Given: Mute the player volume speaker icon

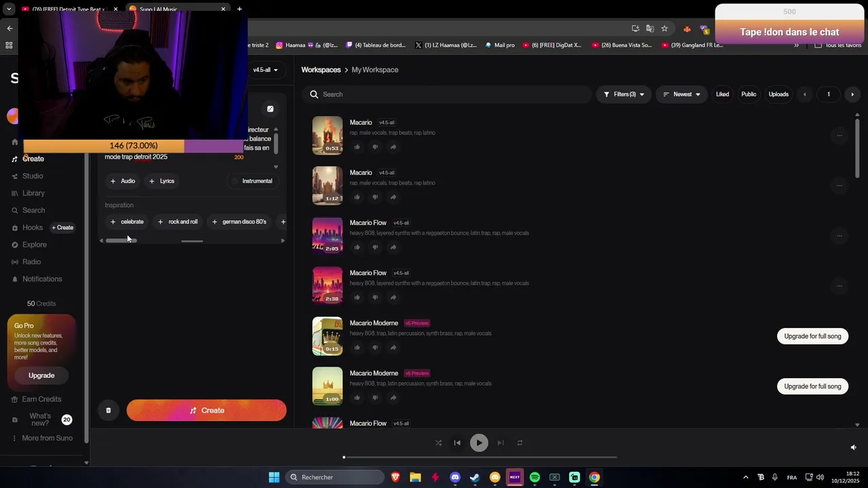Looking at the screenshot, I should (x=853, y=447).
